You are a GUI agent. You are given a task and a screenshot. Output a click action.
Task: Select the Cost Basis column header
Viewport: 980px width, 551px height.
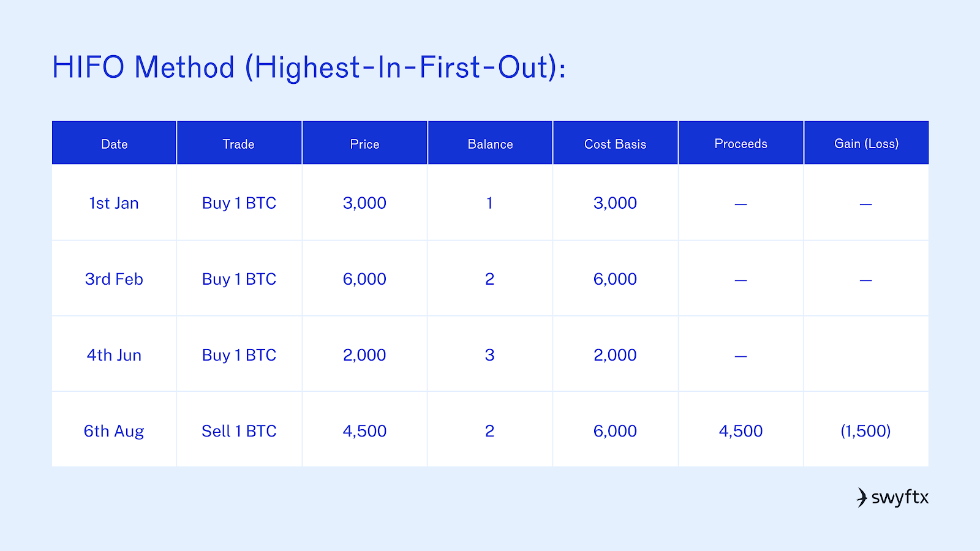tap(616, 144)
